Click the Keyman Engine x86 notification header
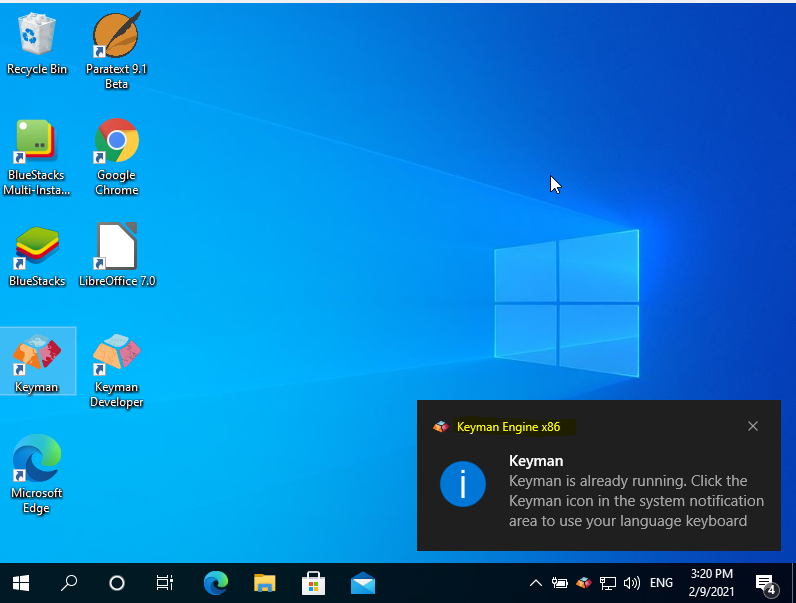This screenshot has height=603, width=796. (508, 427)
